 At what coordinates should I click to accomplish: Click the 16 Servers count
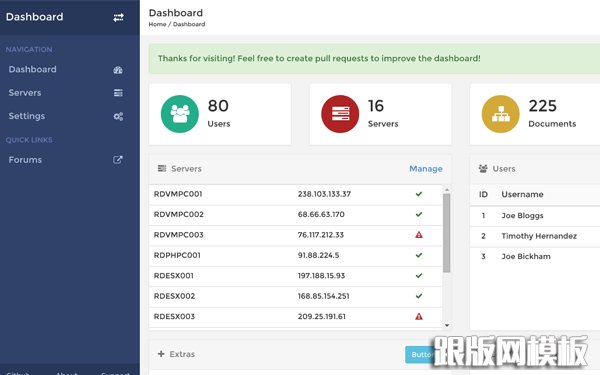click(376, 106)
